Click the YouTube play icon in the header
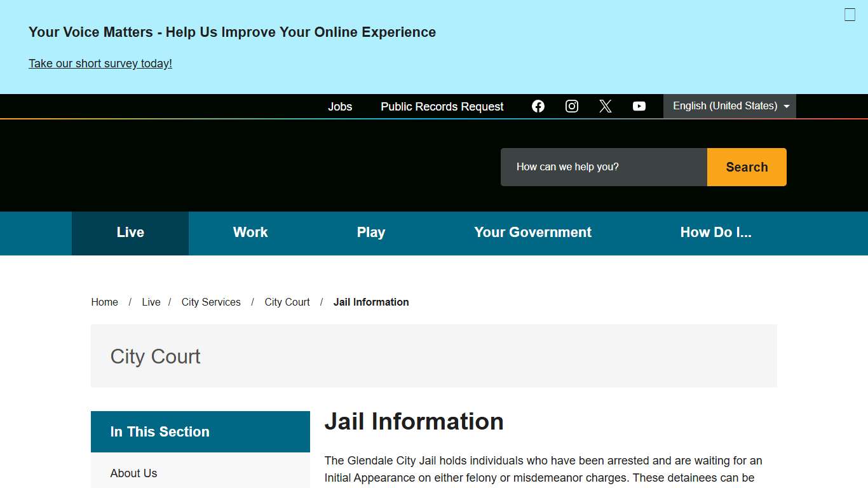Image resolution: width=868 pixels, height=488 pixels. 639,106
